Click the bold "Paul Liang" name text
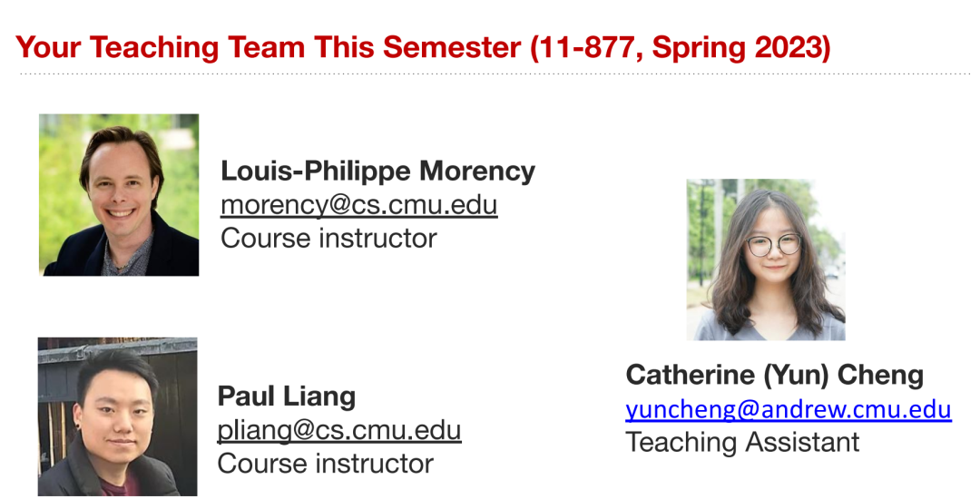The height and width of the screenshot is (499, 980). (x=286, y=396)
